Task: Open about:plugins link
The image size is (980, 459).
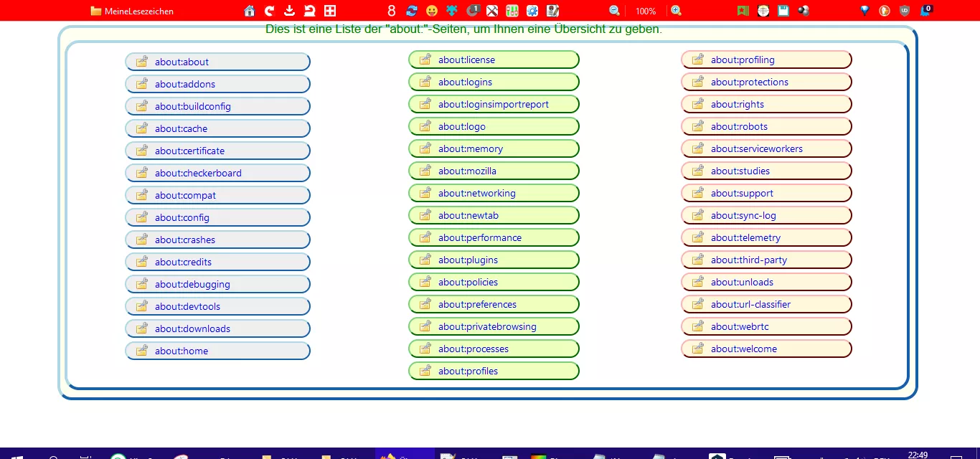Action: pyautogui.click(x=494, y=260)
